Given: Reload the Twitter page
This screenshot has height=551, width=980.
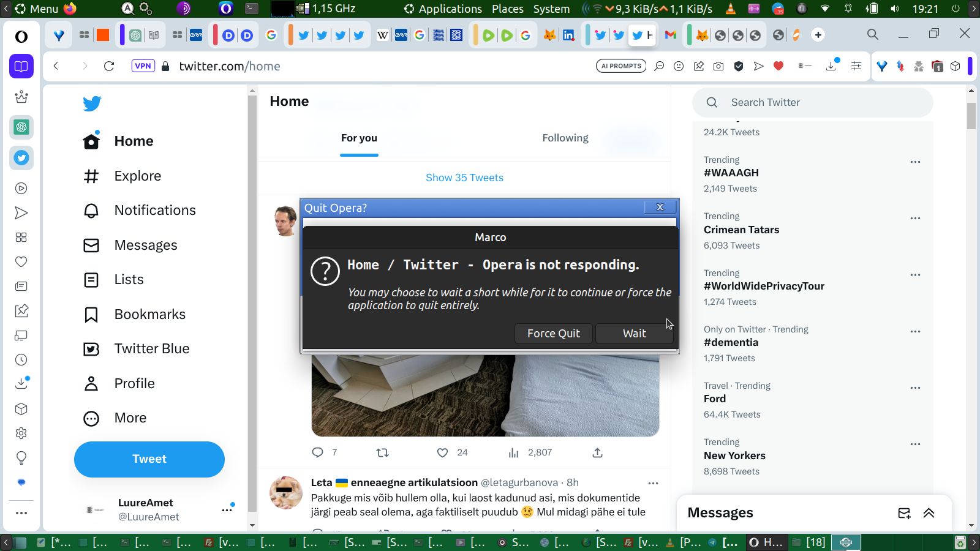Looking at the screenshot, I should click(109, 66).
